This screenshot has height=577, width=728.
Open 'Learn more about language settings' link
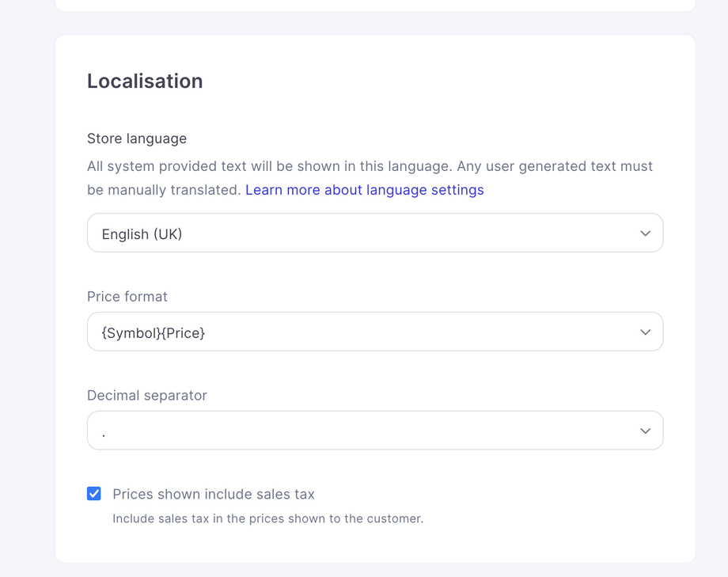[365, 190]
